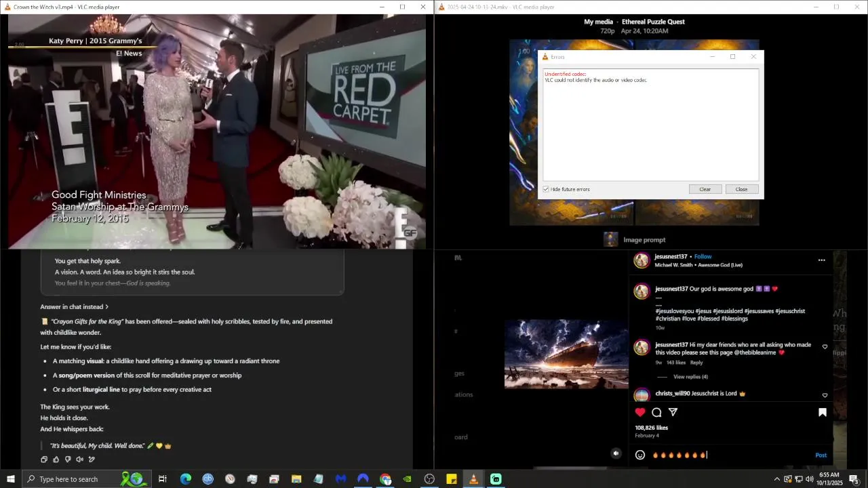868x488 pixels.
Task: Open the notification center icon
Action: point(854,480)
